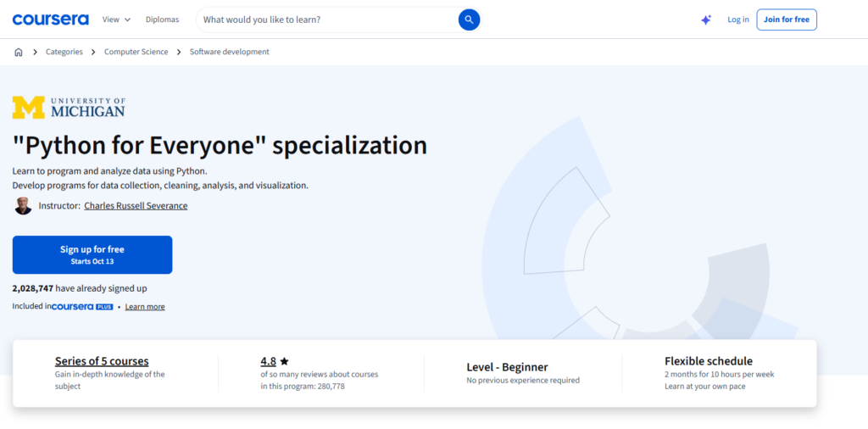The width and height of the screenshot is (868, 429).
Task: Click the instructor's profile photo
Action: click(x=23, y=206)
